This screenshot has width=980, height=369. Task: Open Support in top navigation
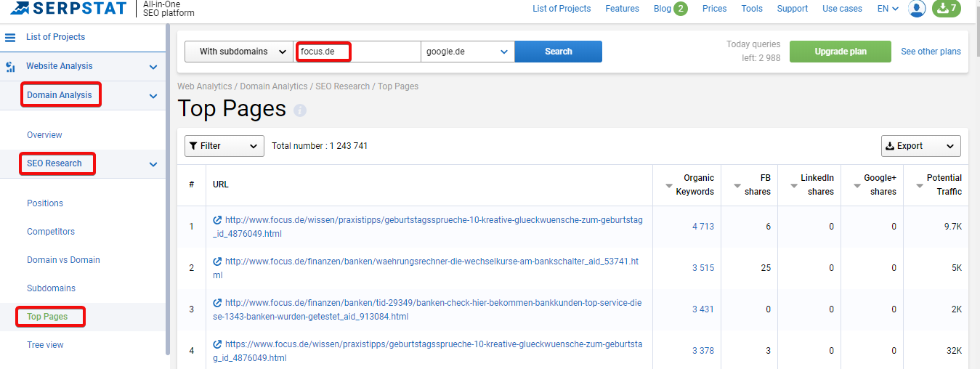(x=793, y=9)
